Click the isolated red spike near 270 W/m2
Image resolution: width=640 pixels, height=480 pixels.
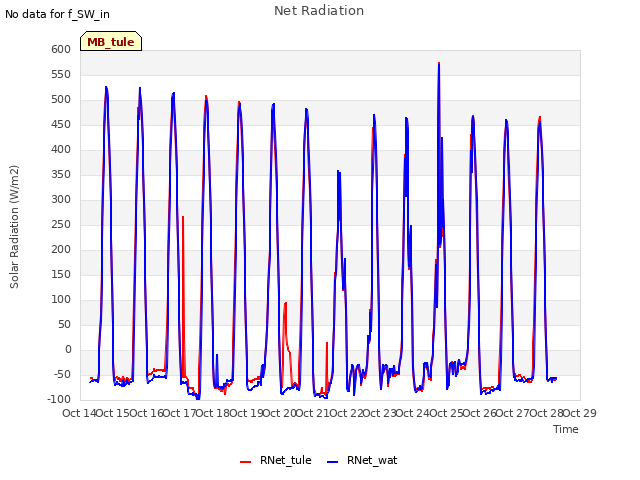click(x=183, y=218)
